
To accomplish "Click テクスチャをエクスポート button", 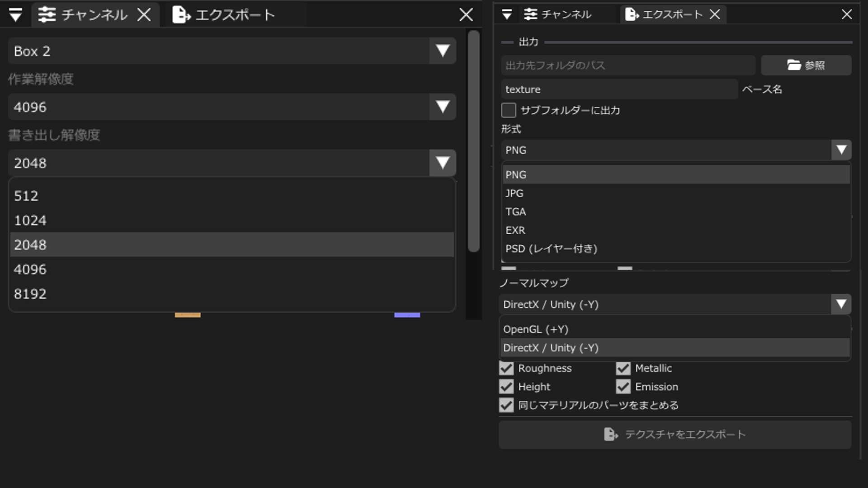I will pyautogui.click(x=675, y=434).
